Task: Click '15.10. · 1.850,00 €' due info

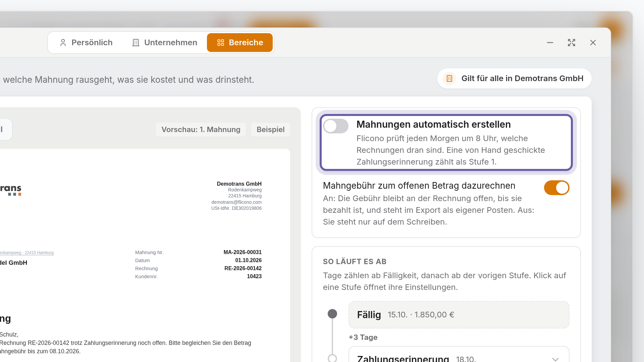Action: (x=421, y=315)
